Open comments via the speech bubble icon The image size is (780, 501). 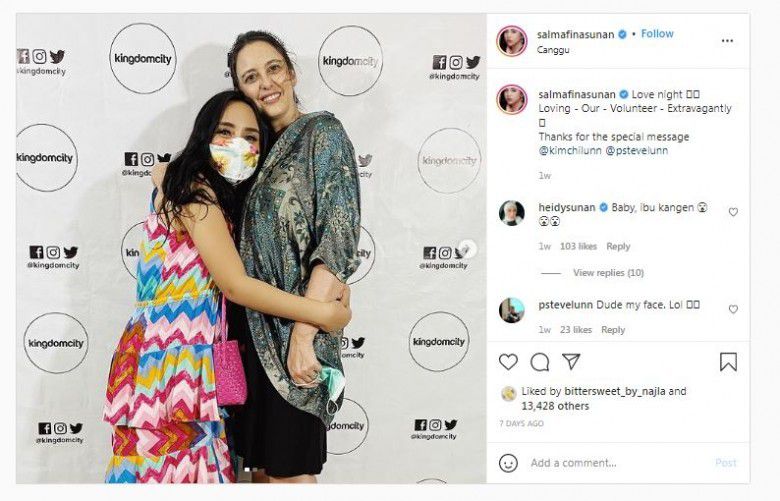click(540, 362)
